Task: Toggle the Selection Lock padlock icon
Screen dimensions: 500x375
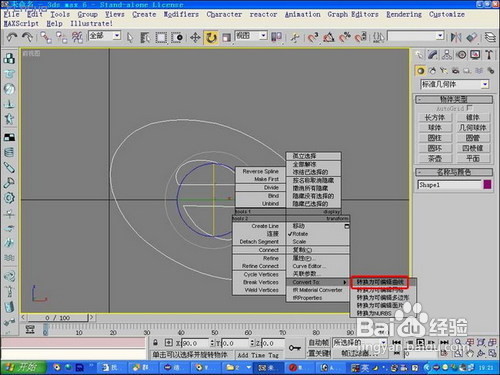Action: [155, 343]
